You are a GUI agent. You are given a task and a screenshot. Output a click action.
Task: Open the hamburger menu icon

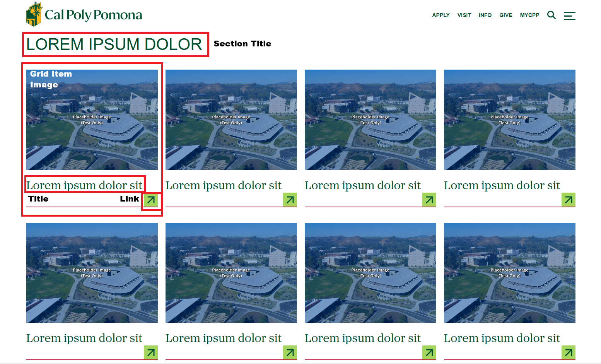[x=569, y=16]
